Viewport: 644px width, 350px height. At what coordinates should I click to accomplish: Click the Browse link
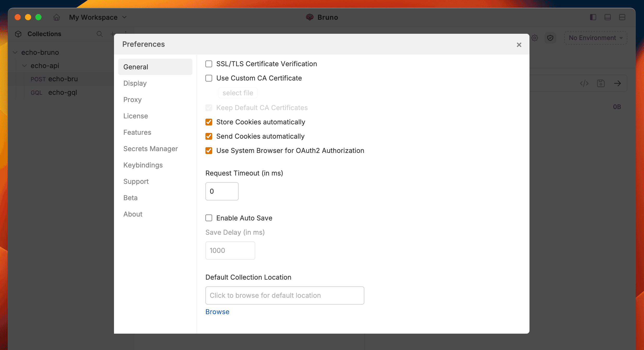pyautogui.click(x=217, y=312)
